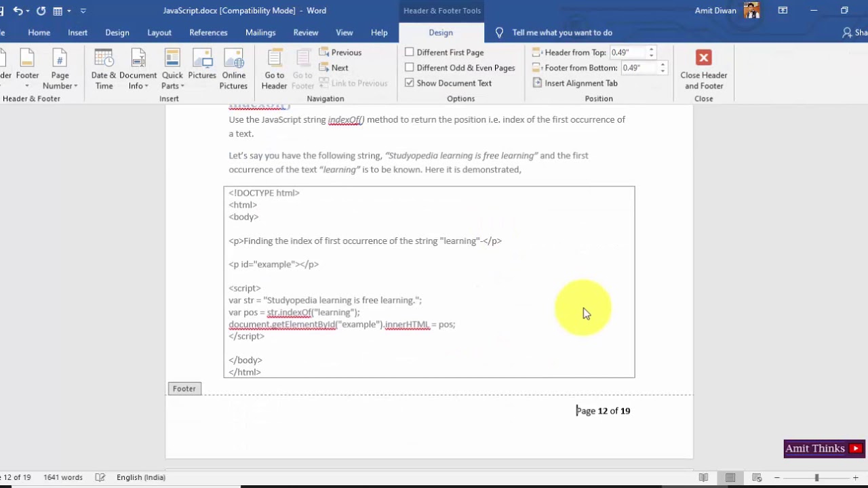Open the Layout tab
The width and height of the screenshot is (868, 488).
pos(159,33)
